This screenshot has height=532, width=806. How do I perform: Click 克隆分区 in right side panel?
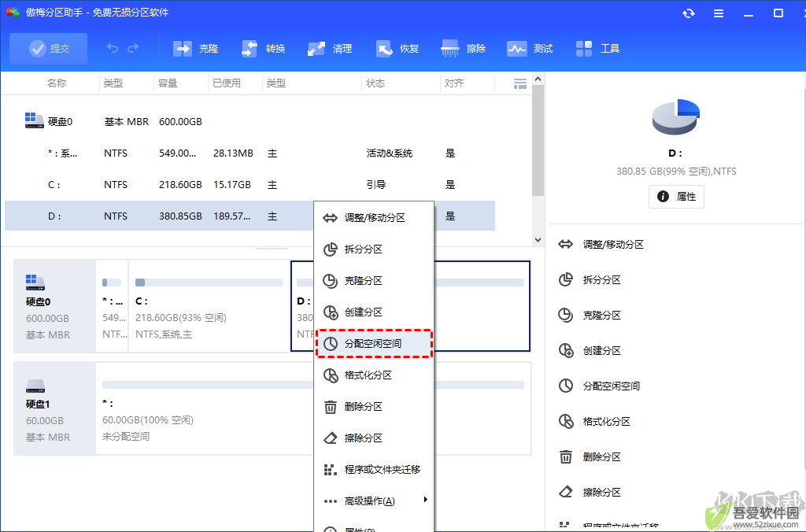[x=590, y=315]
